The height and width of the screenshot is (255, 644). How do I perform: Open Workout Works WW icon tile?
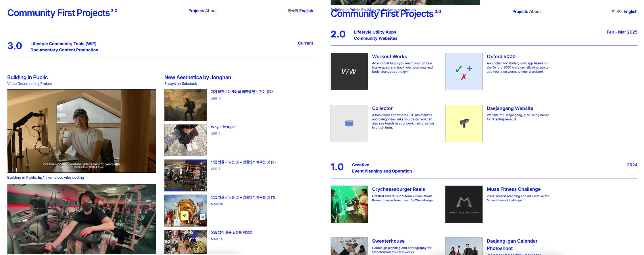349,71
